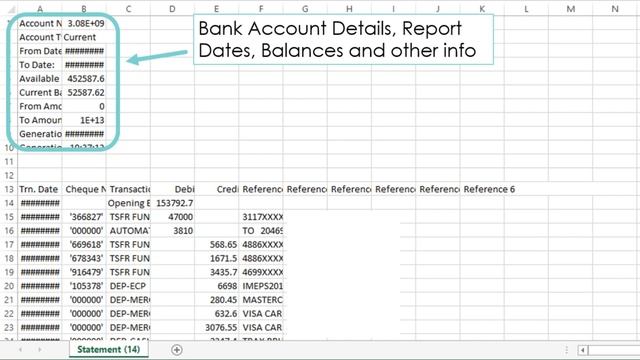
Task: Click the sheet navigation right arrow
Action: [x=40, y=350]
